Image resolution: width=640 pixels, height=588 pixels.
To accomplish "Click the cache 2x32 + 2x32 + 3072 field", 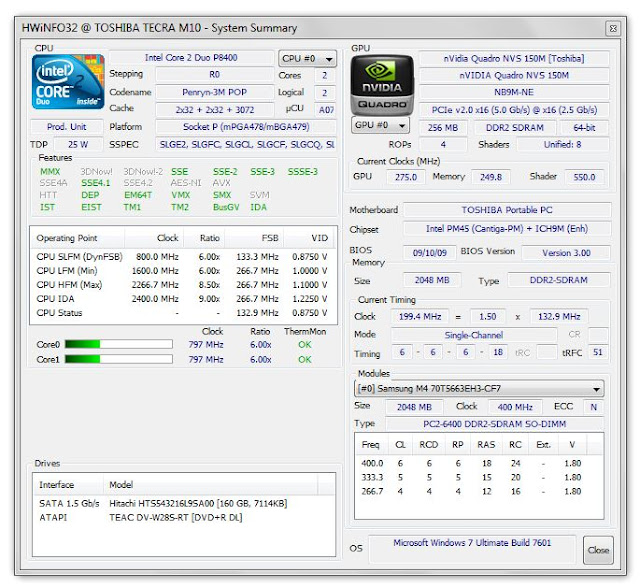I will [x=214, y=110].
